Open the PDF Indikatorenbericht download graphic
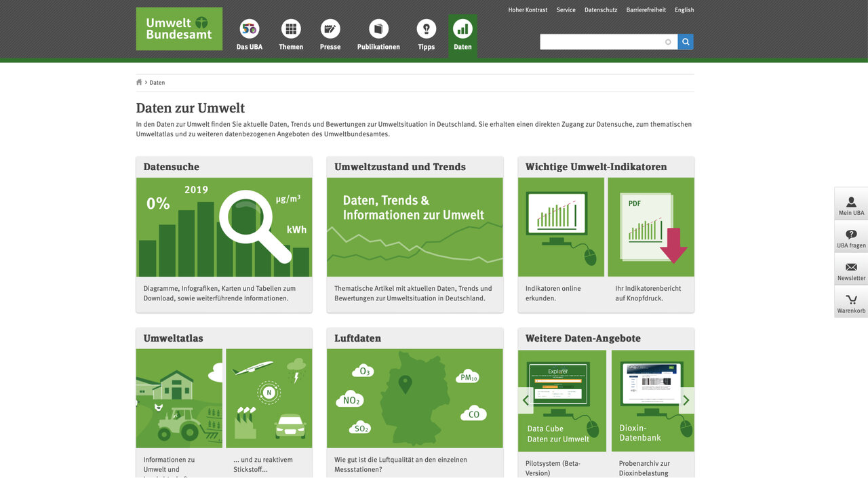The width and height of the screenshot is (868, 478). coord(651,227)
